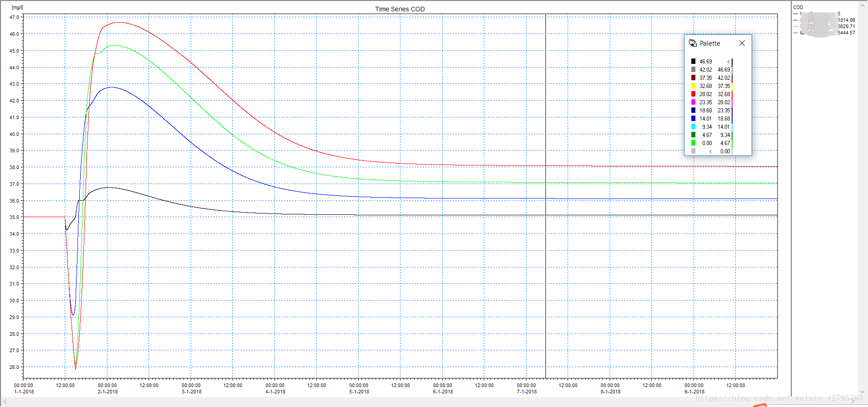Choose the bright green 0.00–4.67 swatch
Viewport: 868px width, 407px height.
[693, 143]
